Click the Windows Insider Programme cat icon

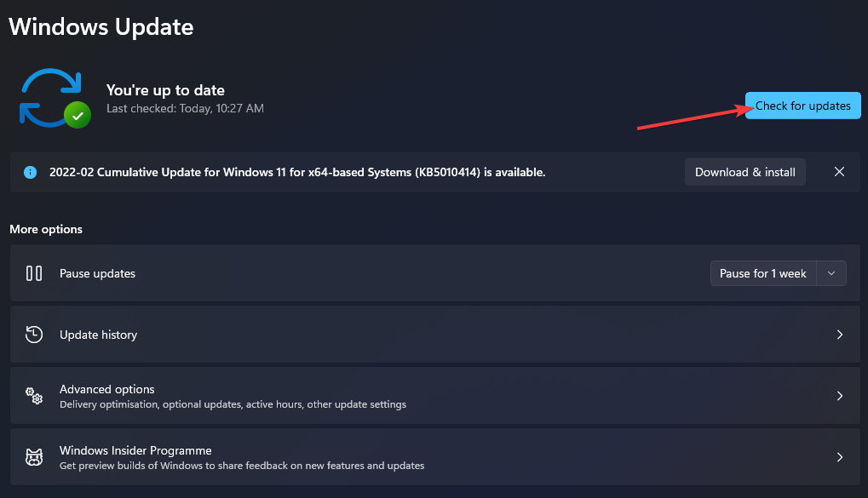34,457
